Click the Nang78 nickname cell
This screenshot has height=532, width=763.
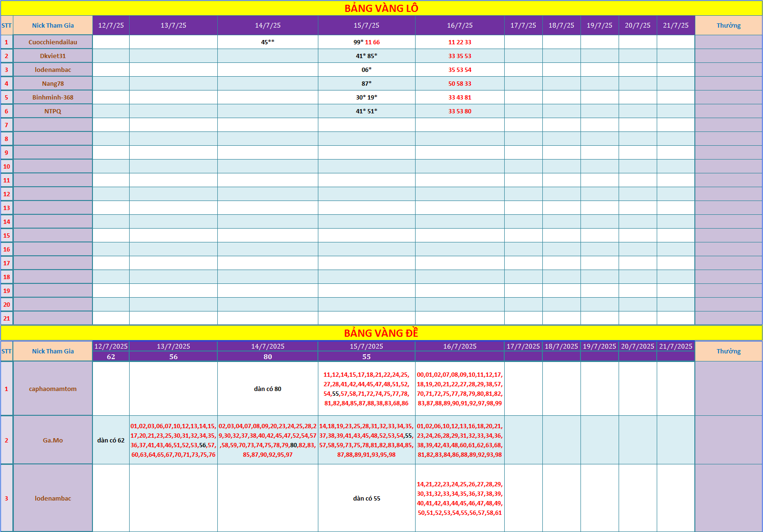(x=53, y=83)
